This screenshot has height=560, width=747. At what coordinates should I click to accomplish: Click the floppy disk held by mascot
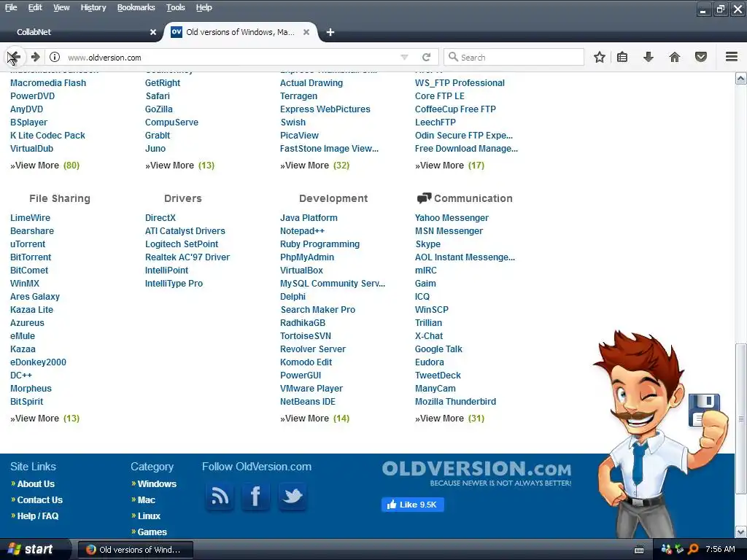point(704,409)
